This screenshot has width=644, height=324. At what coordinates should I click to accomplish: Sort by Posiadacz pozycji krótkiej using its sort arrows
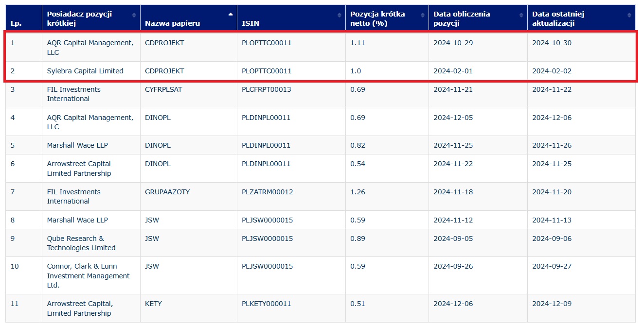[x=134, y=16]
